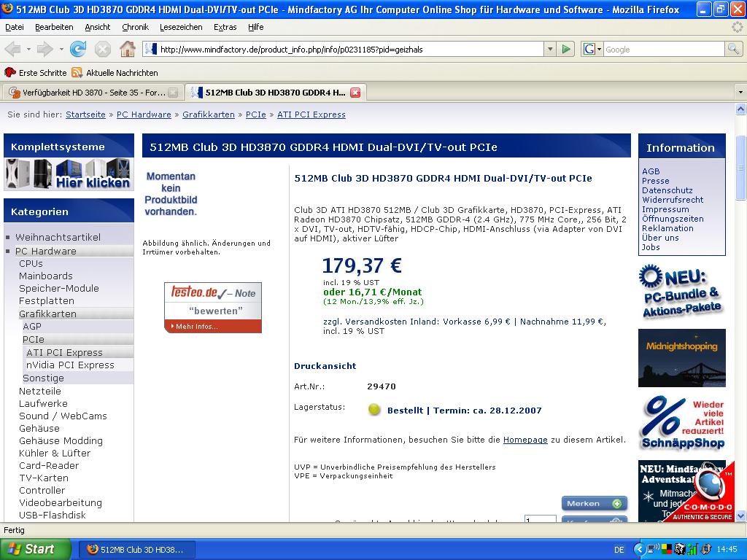
Task: Open the Lesezeichen menu
Action: click(181, 27)
